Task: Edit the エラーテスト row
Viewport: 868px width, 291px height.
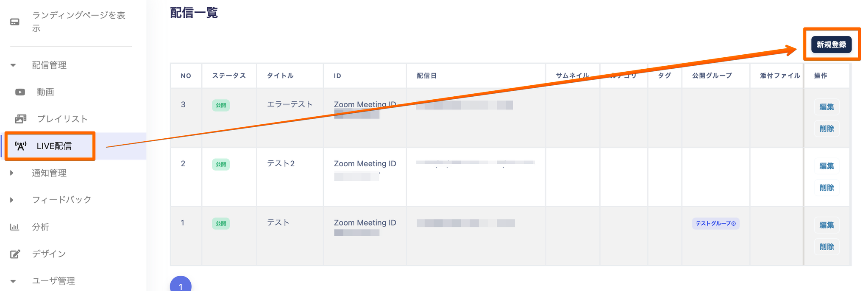Action: coord(826,107)
